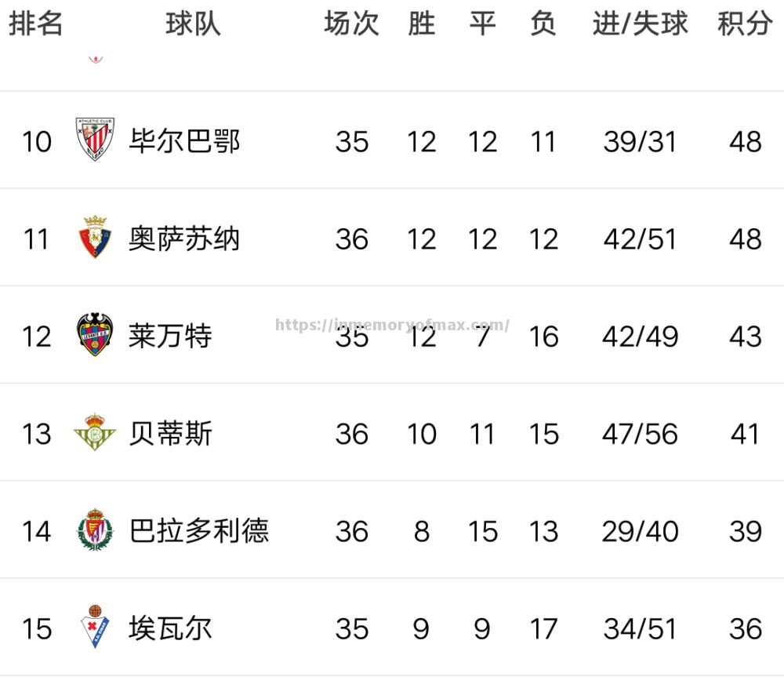This screenshot has width=784, height=677.
Task: Click the Valladolid club crest
Action: pyautogui.click(x=94, y=530)
